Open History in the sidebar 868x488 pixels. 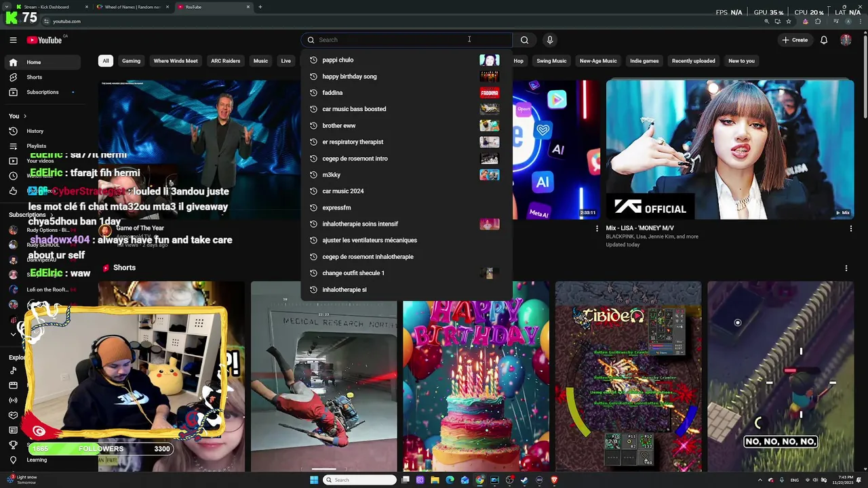(42, 131)
